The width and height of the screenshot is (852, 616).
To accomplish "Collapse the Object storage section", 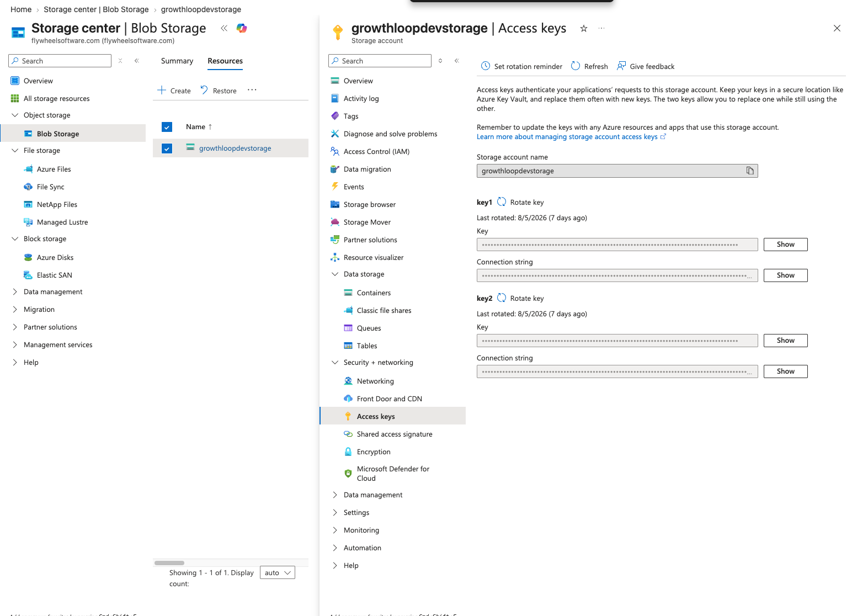I will pos(15,115).
